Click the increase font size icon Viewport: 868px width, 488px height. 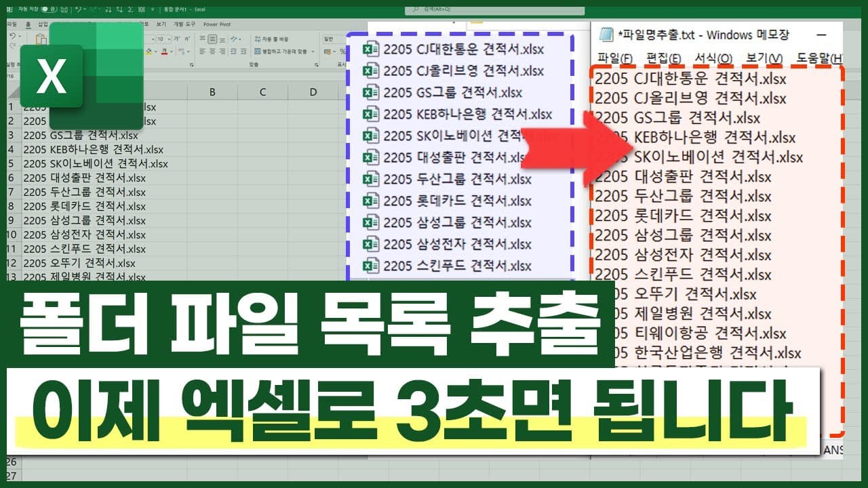click(176, 39)
